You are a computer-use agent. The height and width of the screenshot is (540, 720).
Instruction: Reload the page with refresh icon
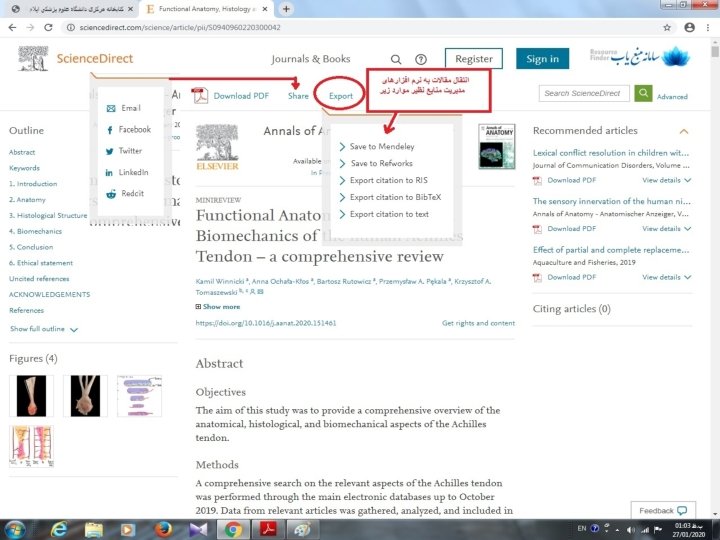[48, 28]
